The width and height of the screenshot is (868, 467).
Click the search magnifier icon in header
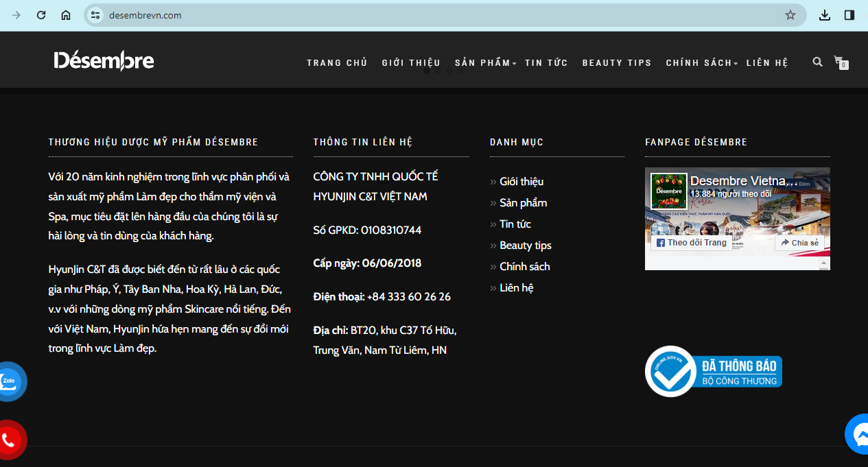817,62
